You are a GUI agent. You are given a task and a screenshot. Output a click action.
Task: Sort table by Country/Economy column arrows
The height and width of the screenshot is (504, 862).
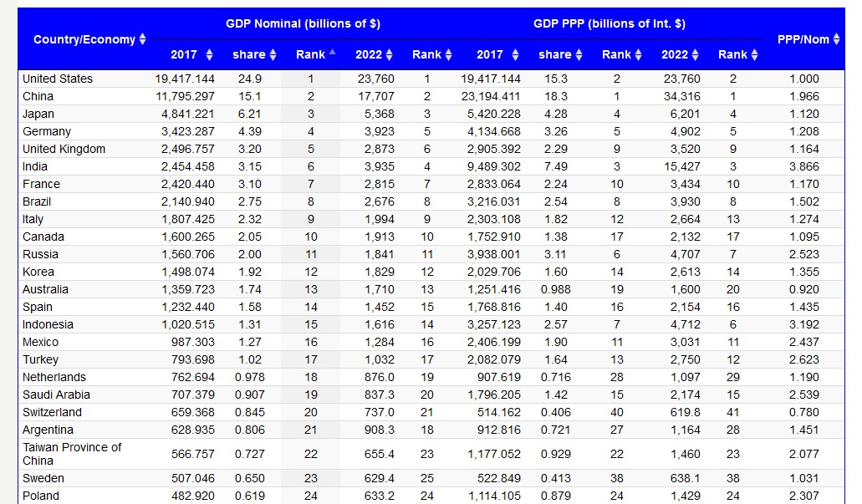coord(142,39)
